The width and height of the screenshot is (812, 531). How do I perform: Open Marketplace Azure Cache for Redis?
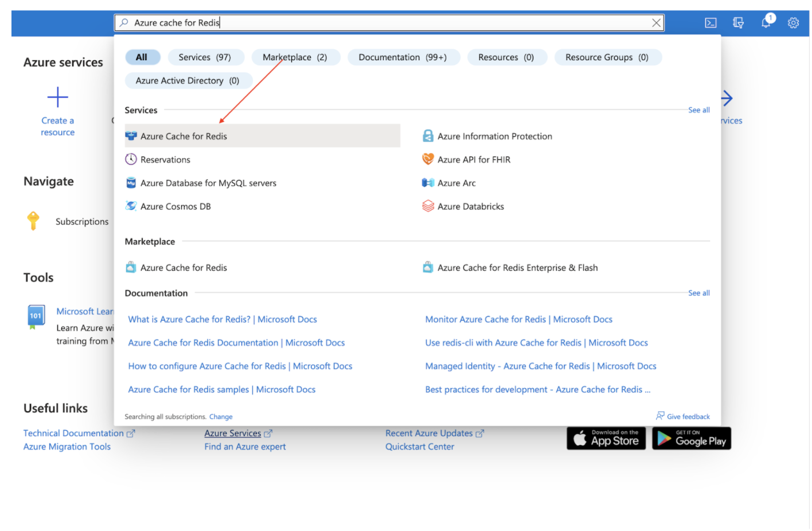184,268
